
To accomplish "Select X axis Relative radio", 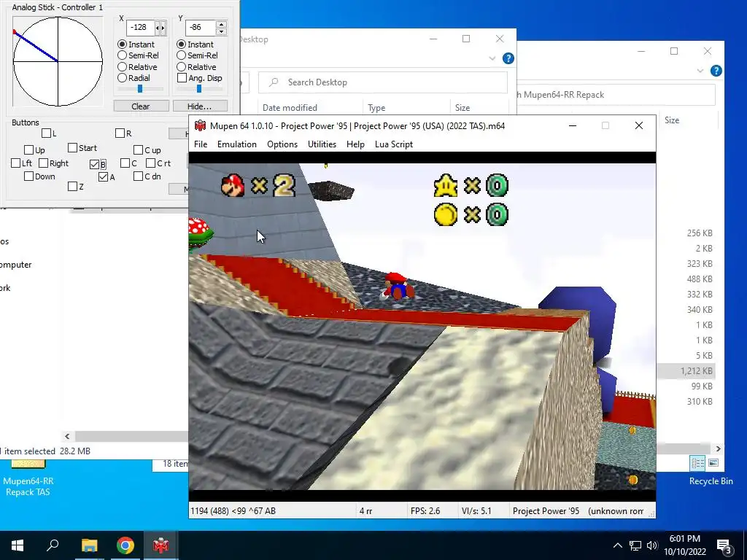I will (123, 66).
